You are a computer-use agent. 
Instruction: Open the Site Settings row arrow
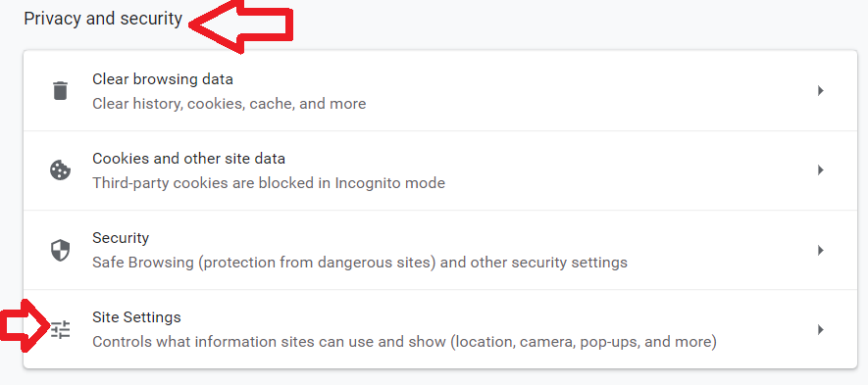click(821, 330)
